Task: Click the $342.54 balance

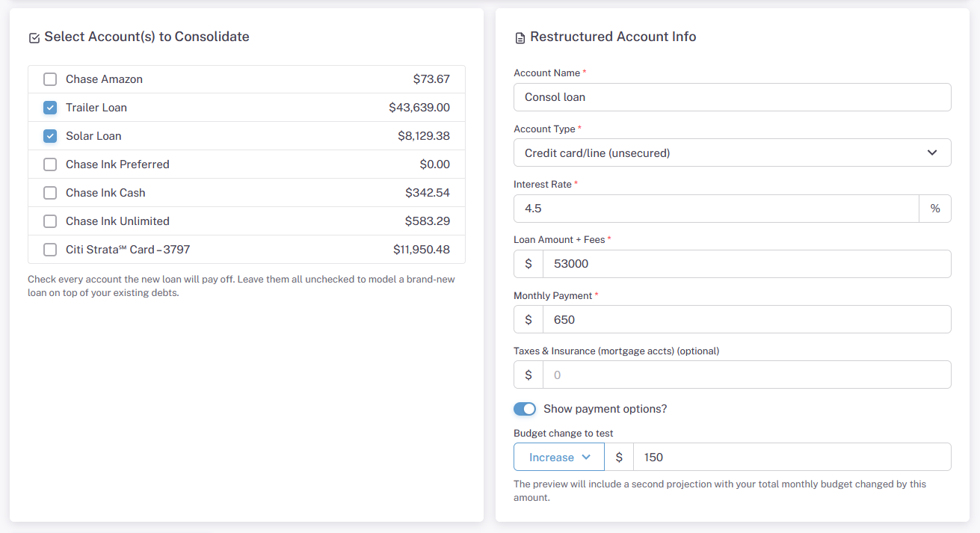Action: pos(428,193)
